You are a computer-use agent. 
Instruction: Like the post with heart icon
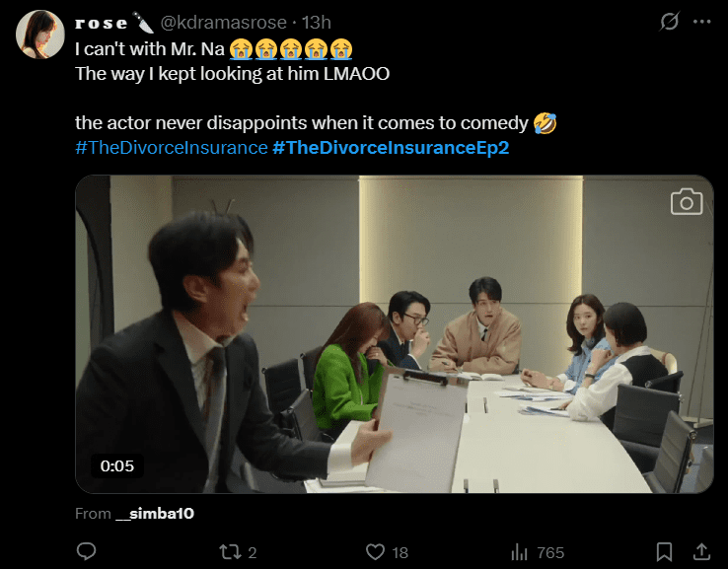pos(375,551)
